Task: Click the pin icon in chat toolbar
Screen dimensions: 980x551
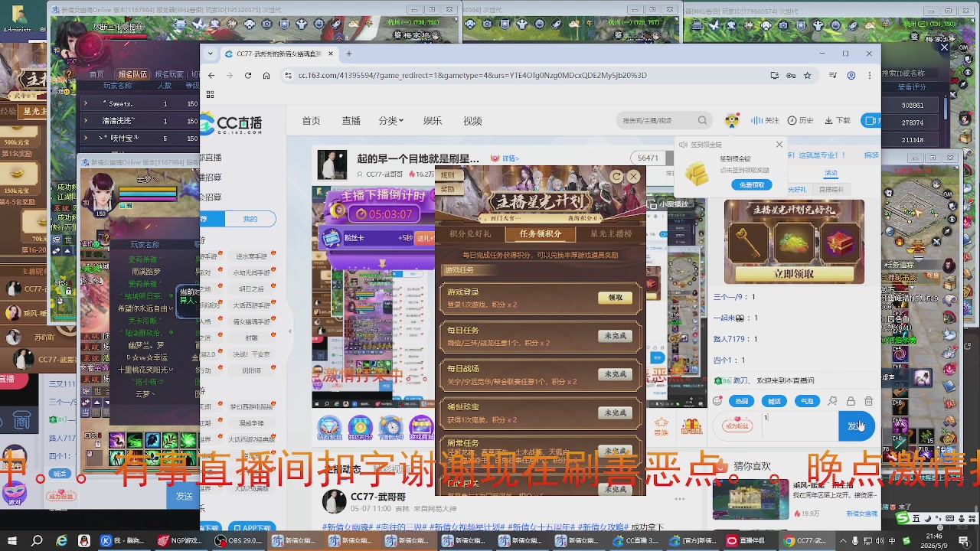Action: click(x=832, y=401)
